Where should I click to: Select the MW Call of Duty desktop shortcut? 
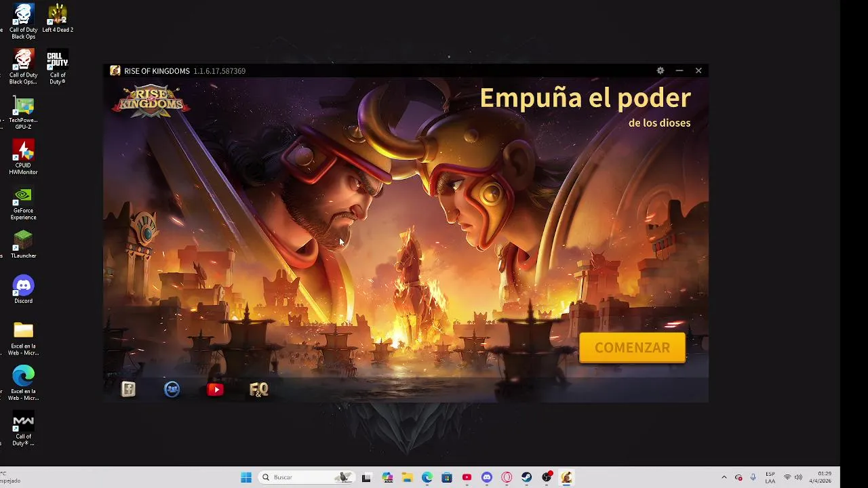click(x=24, y=429)
